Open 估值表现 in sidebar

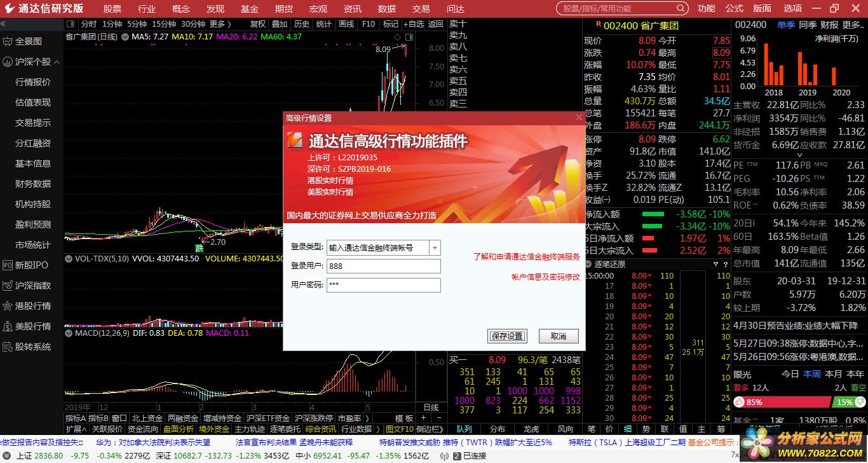(x=33, y=102)
